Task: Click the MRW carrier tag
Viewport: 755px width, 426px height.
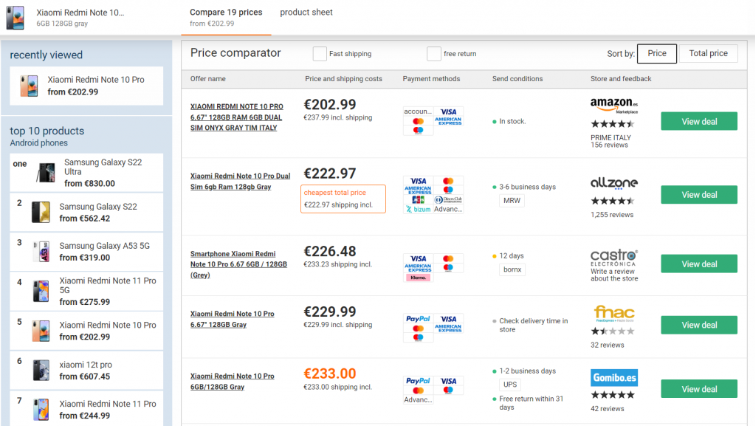Action: pos(512,200)
